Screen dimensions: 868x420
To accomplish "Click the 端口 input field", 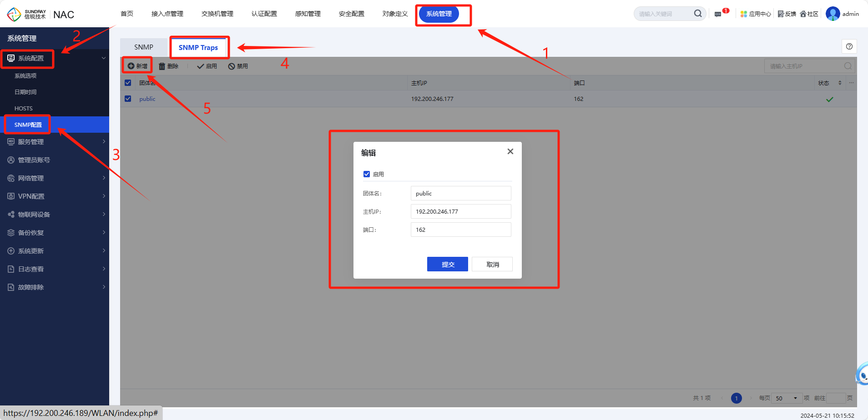I will click(x=461, y=230).
